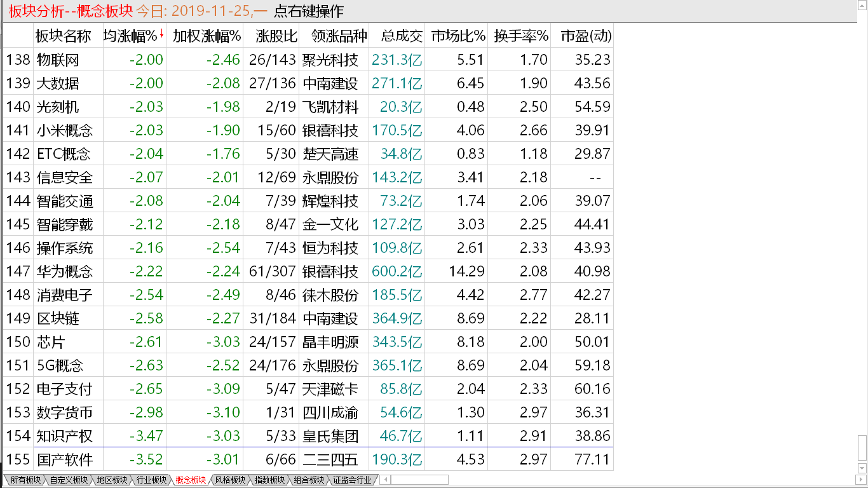Select the 电子支付 sector row
The image size is (868, 488).
coord(308,389)
